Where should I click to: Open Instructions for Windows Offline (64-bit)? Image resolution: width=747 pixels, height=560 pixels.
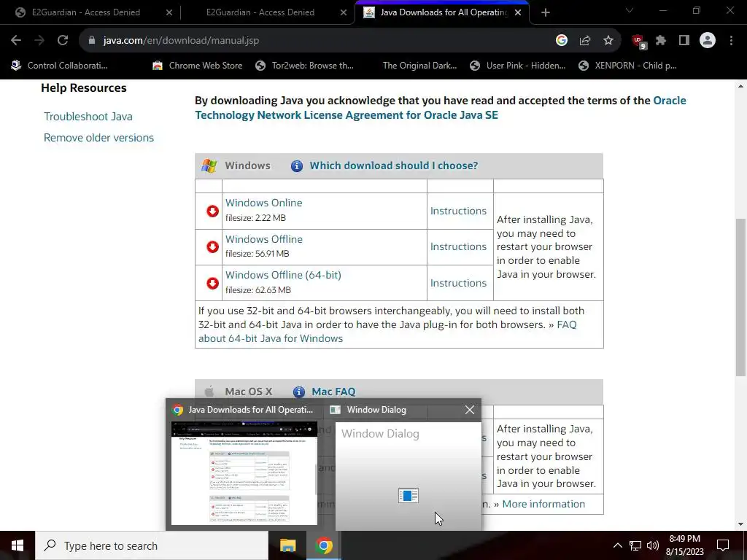[x=458, y=283]
